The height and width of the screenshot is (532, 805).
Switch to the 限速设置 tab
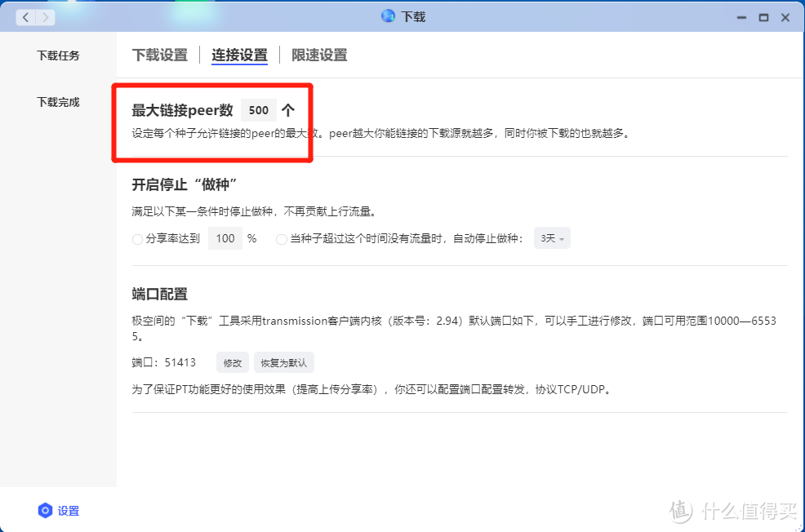tap(319, 55)
